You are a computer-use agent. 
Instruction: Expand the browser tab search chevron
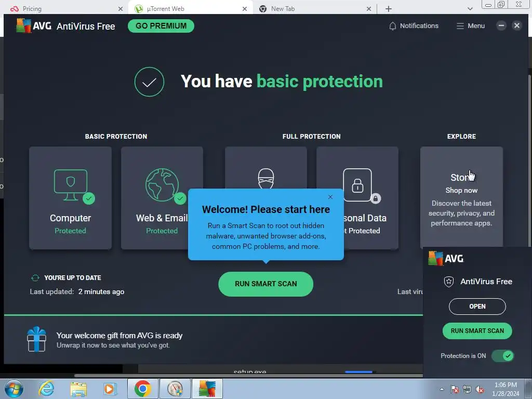click(x=470, y=9)
